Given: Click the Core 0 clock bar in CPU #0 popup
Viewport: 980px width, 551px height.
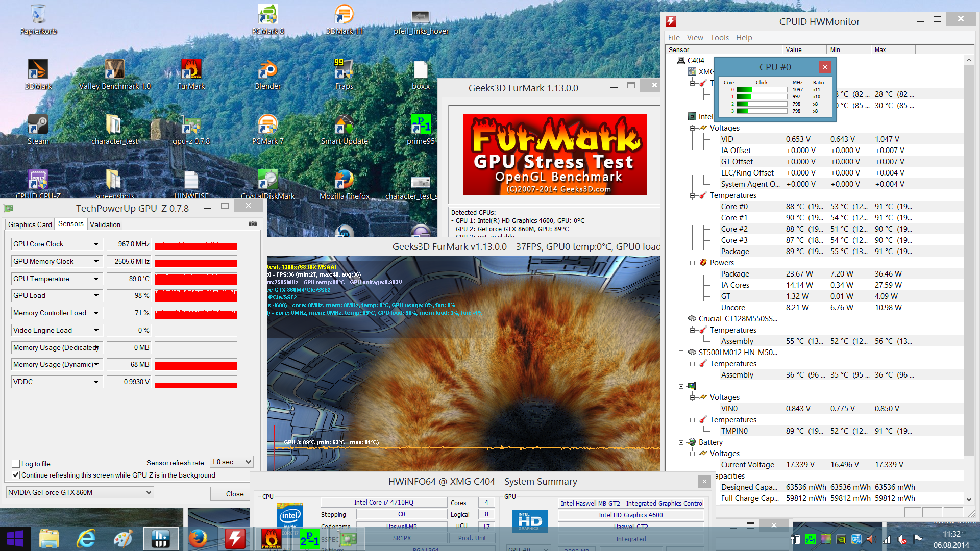Looking at the screenshot, I should 762,89.
